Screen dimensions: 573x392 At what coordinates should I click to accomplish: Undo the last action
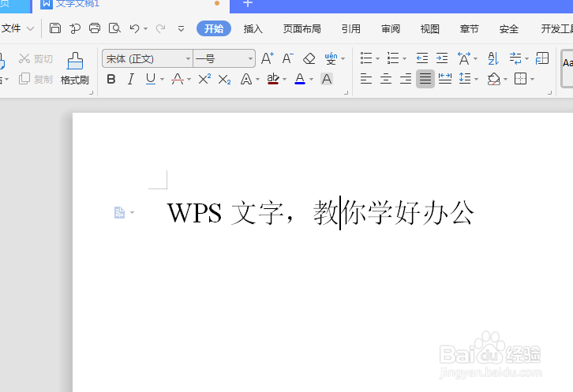(134, 28)
